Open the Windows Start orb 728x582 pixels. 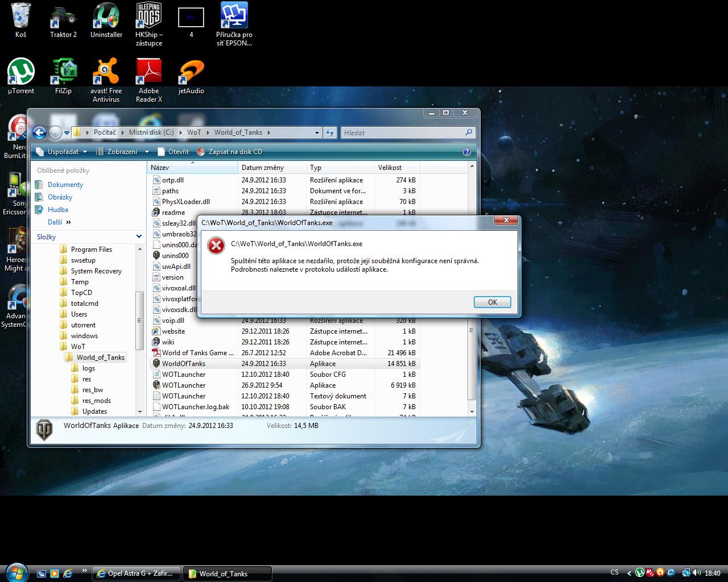click(16, 572)
